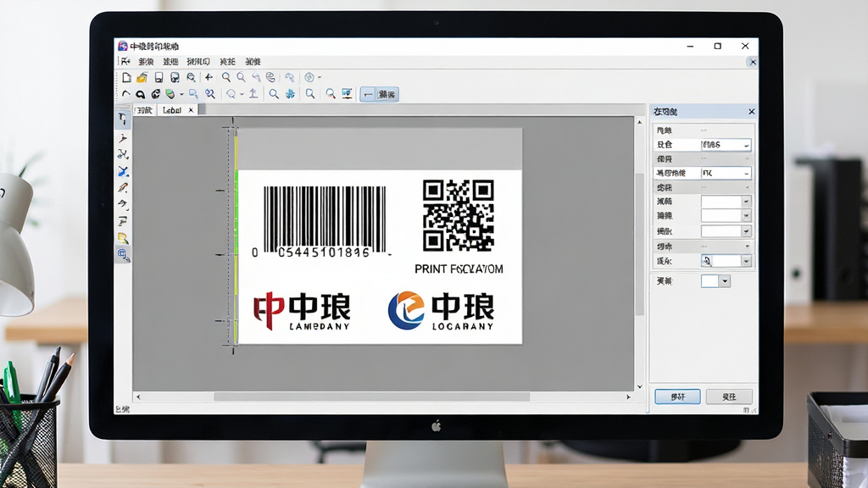This screenshot has height=488, width=868.
Task: Select the yellow picture tool in left toolbox
Action: coord(123,238)
